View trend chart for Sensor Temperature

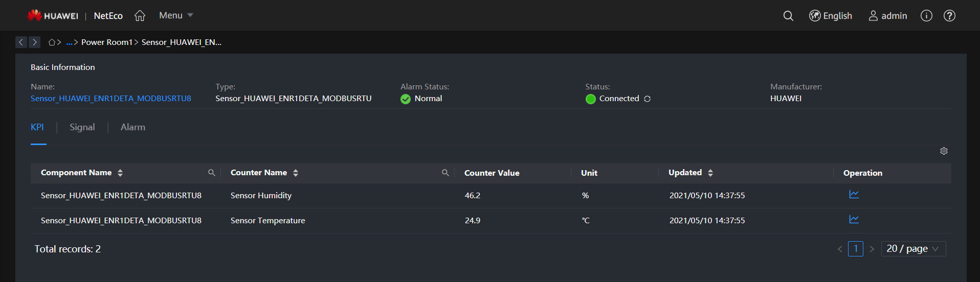854,219
